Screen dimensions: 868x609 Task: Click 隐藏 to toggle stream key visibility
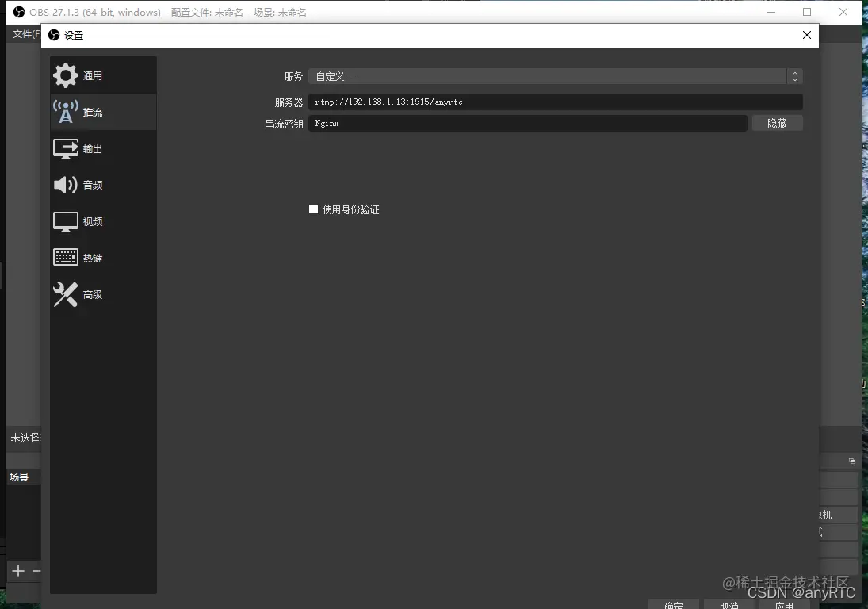777,123
